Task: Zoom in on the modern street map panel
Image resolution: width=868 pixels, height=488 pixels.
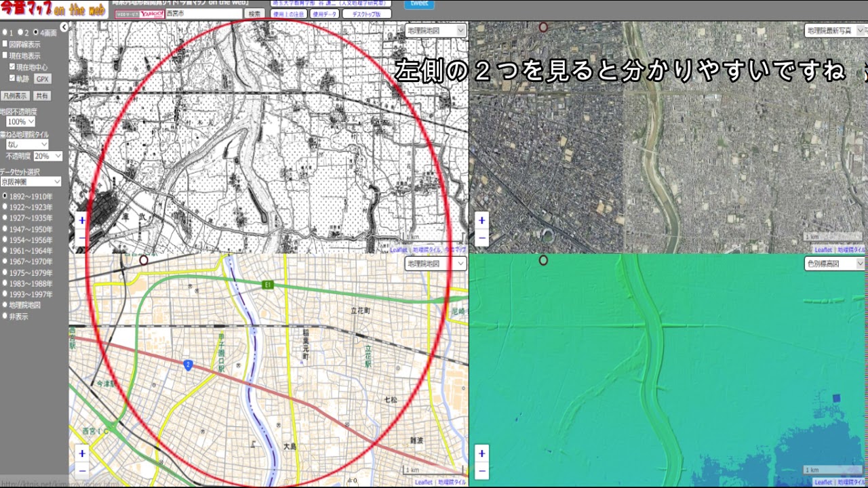Action: tap(82, 453)
